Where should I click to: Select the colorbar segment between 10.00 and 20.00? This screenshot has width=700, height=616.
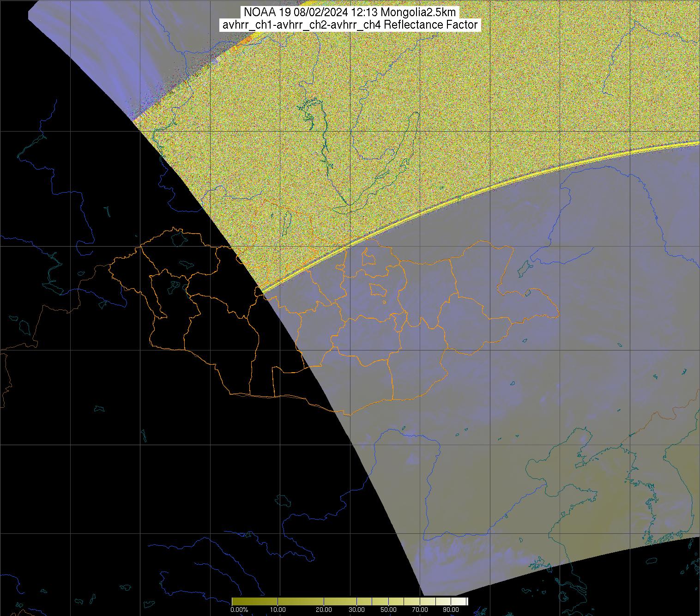pos(300,601)
